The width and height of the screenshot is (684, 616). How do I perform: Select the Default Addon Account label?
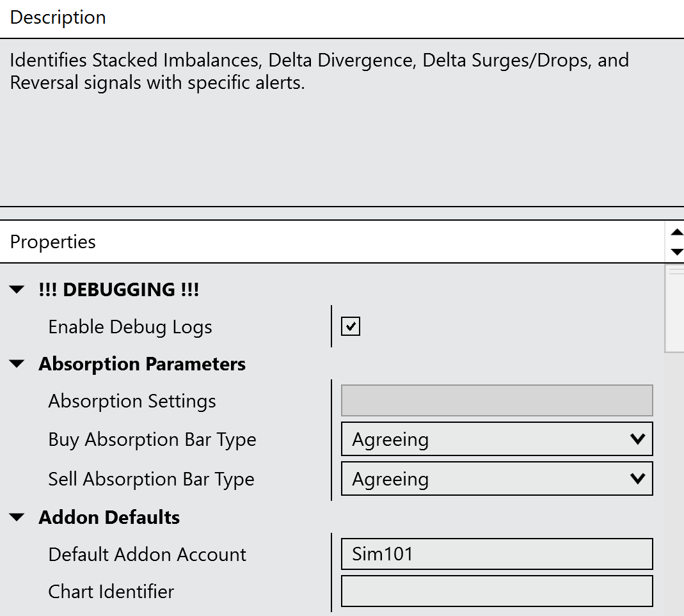coord(147,555)
